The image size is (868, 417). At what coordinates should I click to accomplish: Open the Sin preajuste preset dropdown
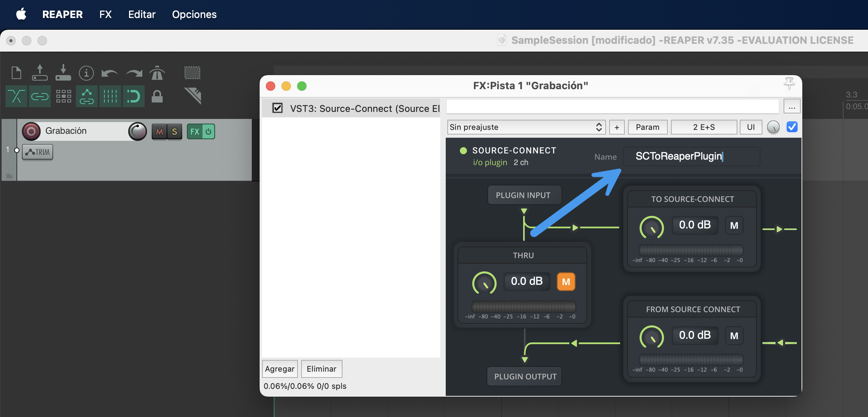(526, 127)
